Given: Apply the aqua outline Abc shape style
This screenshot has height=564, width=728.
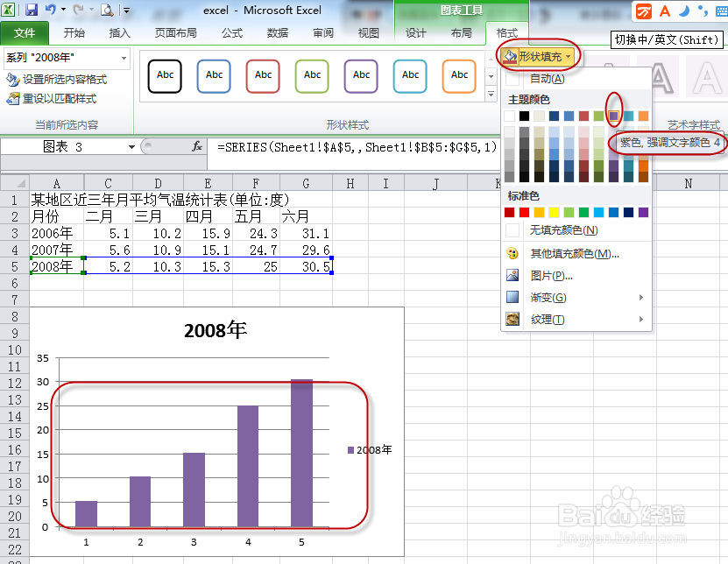Looking at the screenshot, I should click(410, 76).
